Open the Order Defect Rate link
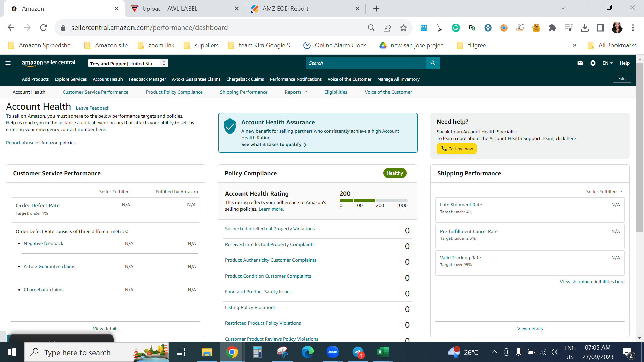The width and height of the screenshot is (644, 362). (38, 205)
